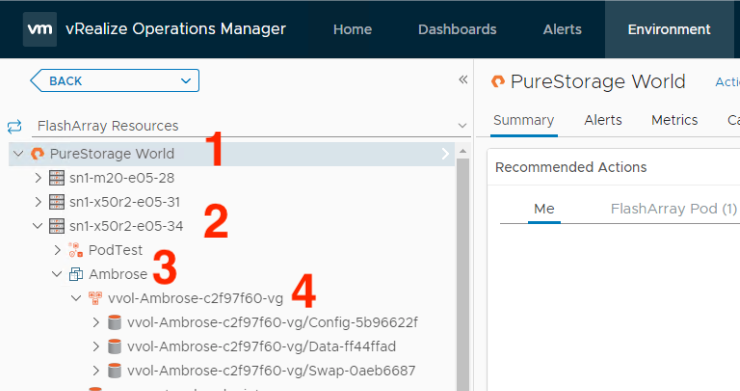This screenshot has width=740, height=391.
Task: Select PureStorage World tree row
Action: coord(231,154)
